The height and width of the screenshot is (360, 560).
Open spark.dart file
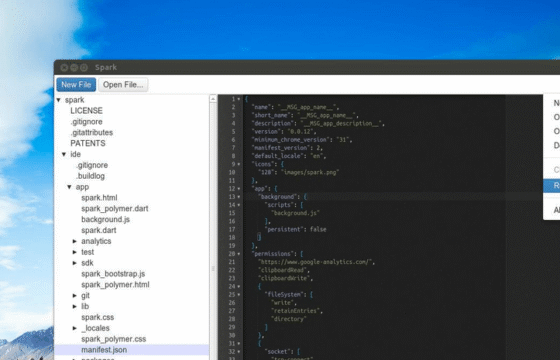(x=99, y=230)
